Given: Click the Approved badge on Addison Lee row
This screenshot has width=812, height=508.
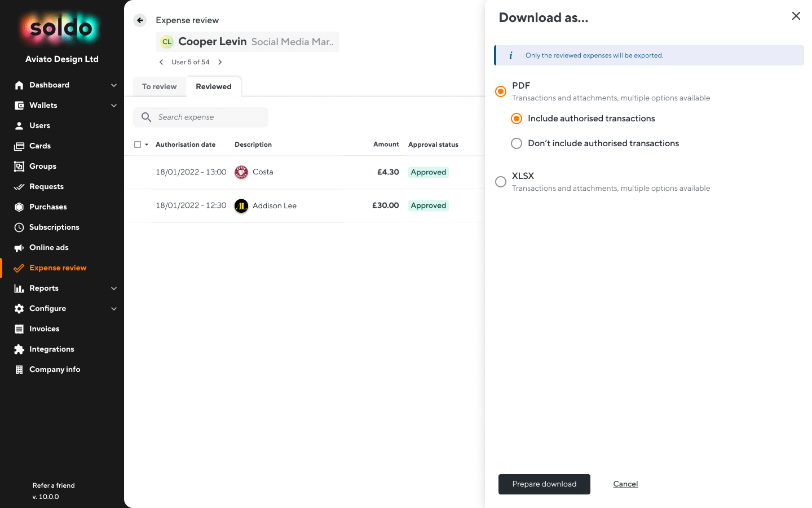Looking at the screenshot, I should click(429, 205).
